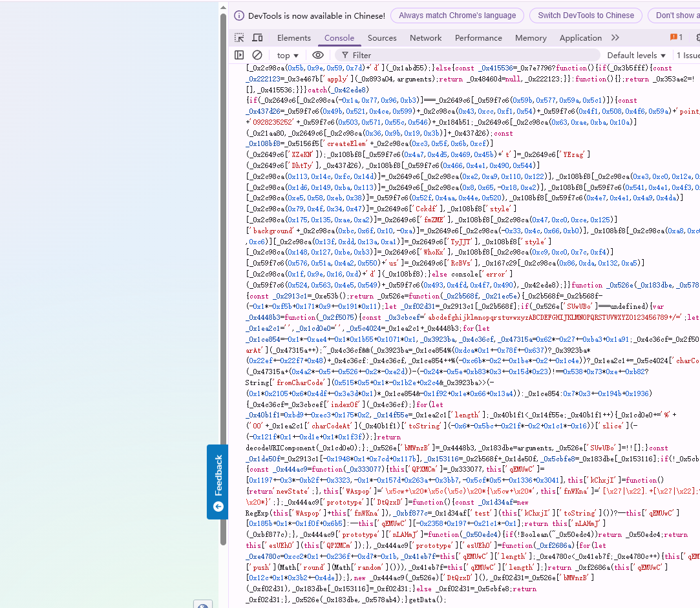Expand more DevTools tabs chevron
The width and height of the screenshot is (700, 608).
tap(615, 37)
